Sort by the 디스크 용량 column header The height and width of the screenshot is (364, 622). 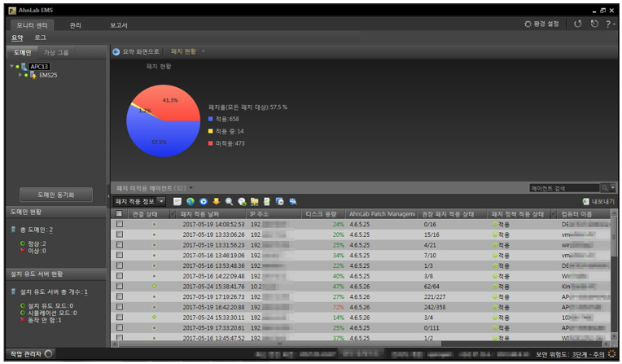(x=322, y=214)
